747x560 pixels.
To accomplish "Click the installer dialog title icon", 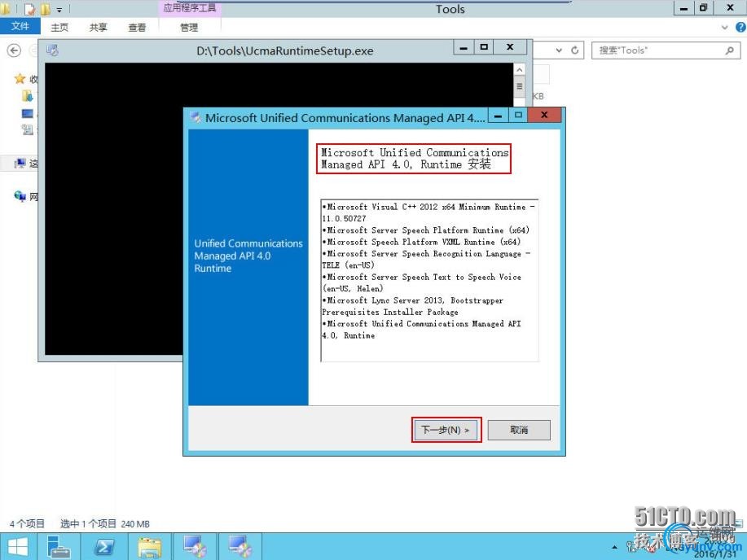I will (x=196, y=117).
